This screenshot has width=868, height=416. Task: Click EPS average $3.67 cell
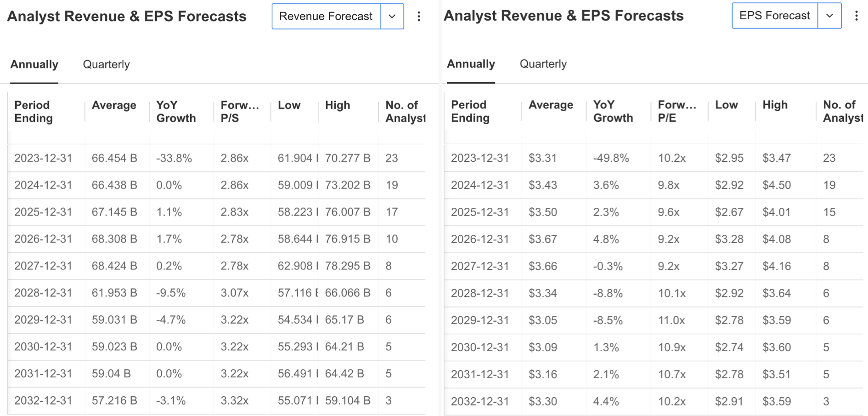[542, 239]
